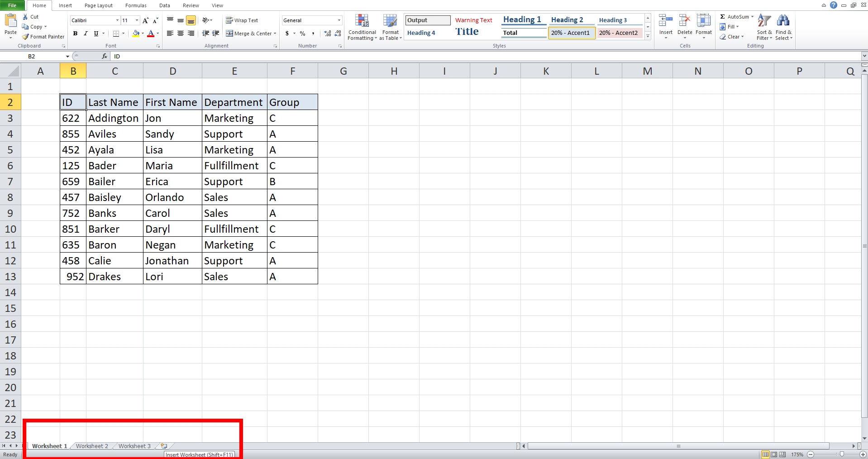The width and height of the screenshot is (868, 459).
Task: Decrease the cell indent
Action: pyautogui.click(x=205, y=33)
